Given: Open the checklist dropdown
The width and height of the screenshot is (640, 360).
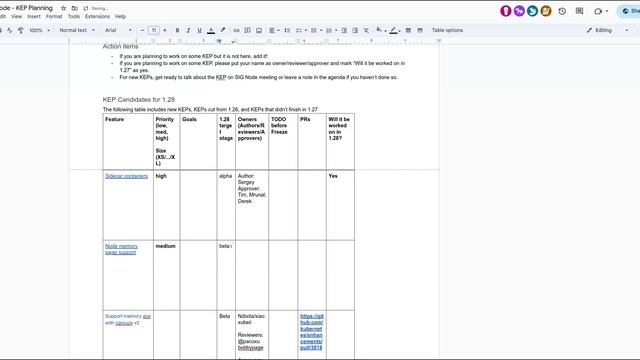Looking at the screenshot, I should 301,30.
